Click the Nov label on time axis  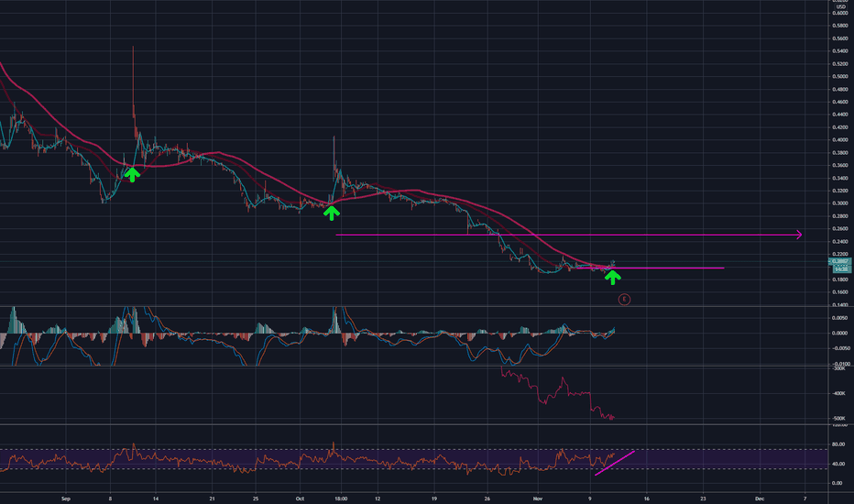pyautogui.click(x=538, y=499)
